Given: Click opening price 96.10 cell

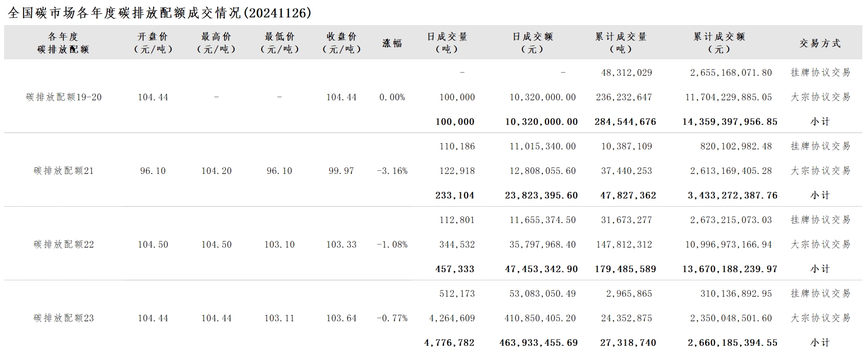Looking at the screenshot, I should point(153,171).
